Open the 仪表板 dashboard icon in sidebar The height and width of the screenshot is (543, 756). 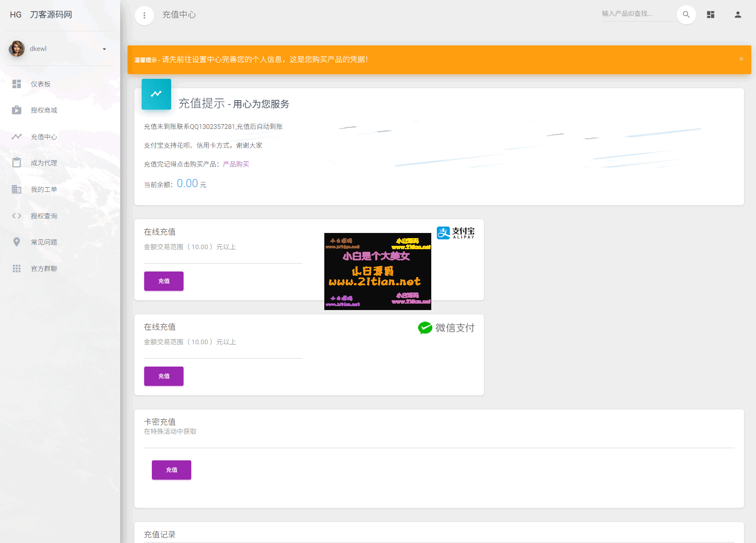click(17, 84)
